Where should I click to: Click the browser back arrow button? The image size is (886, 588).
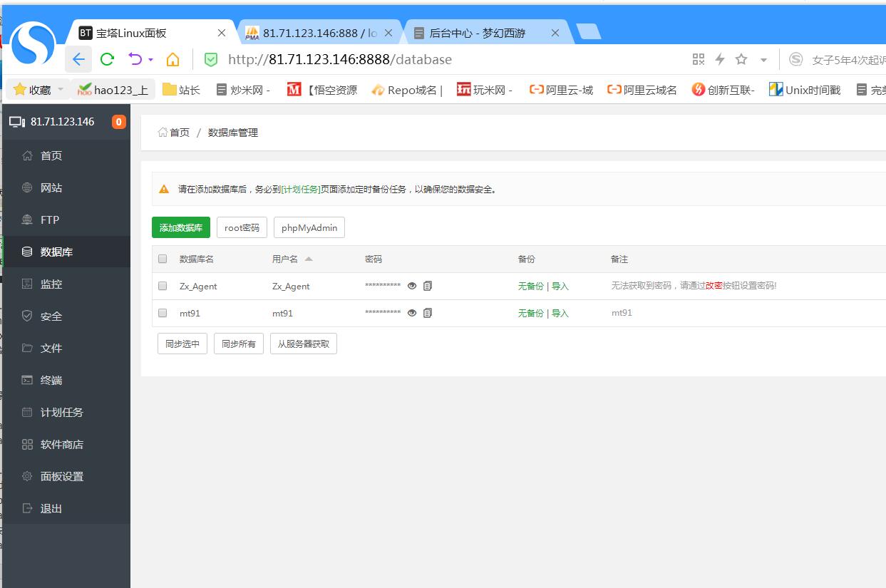tap(78, 59)
